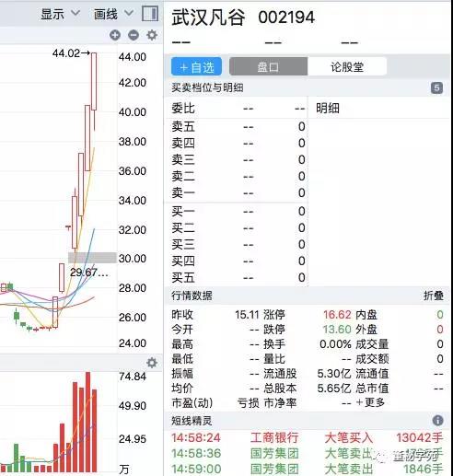Image resolution: width=453 pixels, height=476 pixels.
Task: Click the 行情数据 section header
Action: (x=192, y=296)
